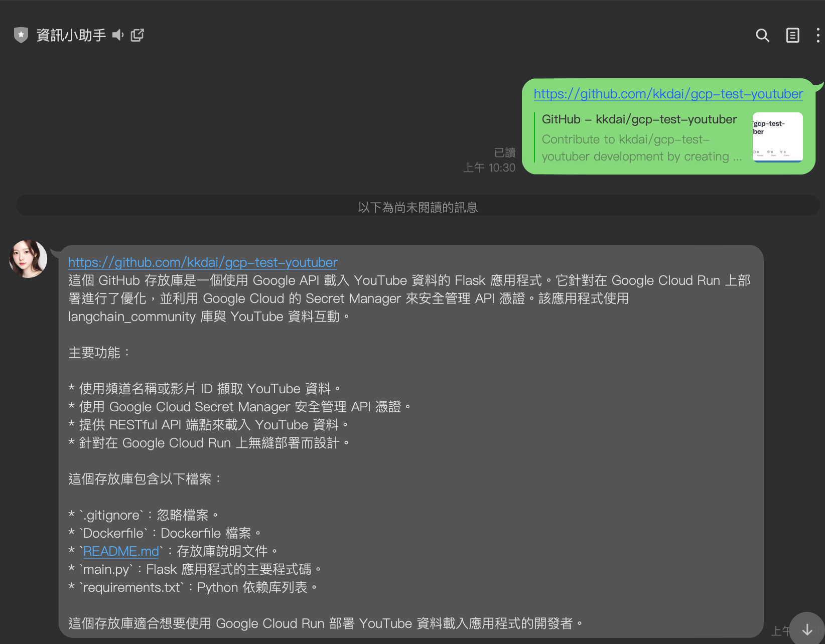Click the 資訊小助手 chat title
Screen dimensions: 825x644
pyautogui.click(x=71, y=35)
